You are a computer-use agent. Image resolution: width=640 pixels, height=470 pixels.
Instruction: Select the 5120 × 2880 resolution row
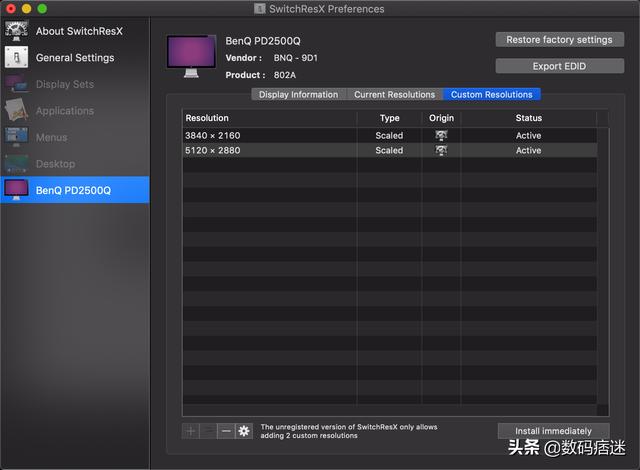(390, 150)
